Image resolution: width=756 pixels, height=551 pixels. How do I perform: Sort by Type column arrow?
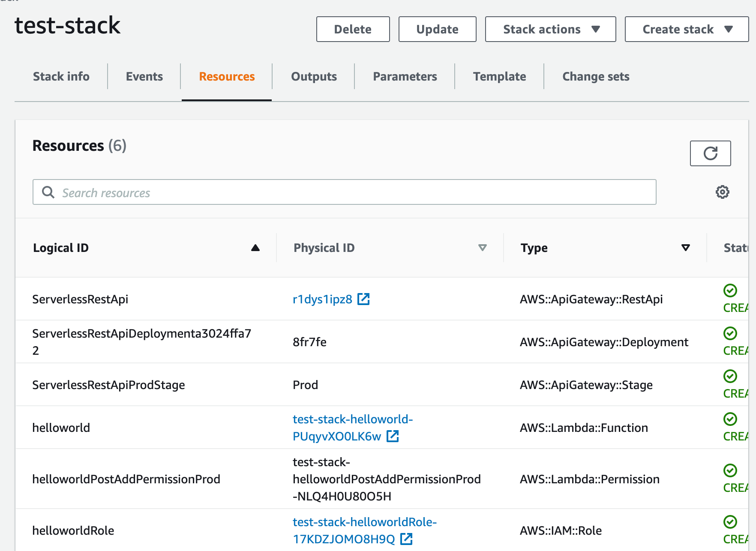tap(685, 248)
